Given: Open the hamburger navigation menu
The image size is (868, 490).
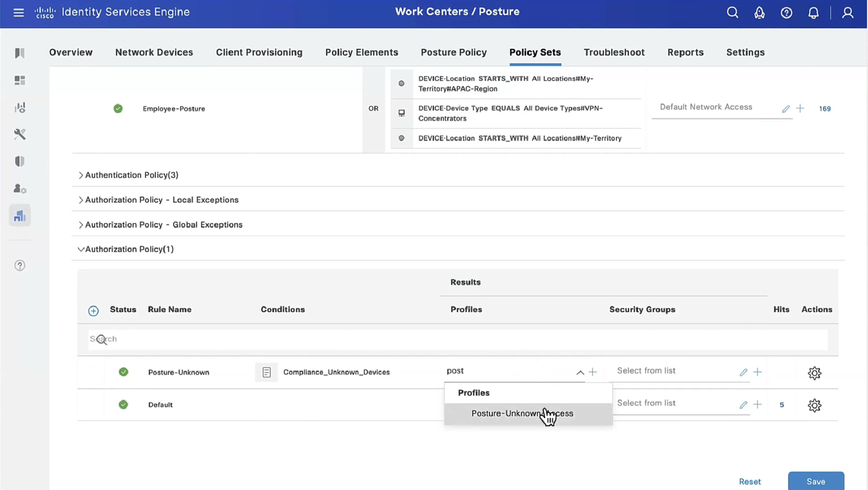Looking at the screenshot, I should pyautogui.click(x=18, y=12).
